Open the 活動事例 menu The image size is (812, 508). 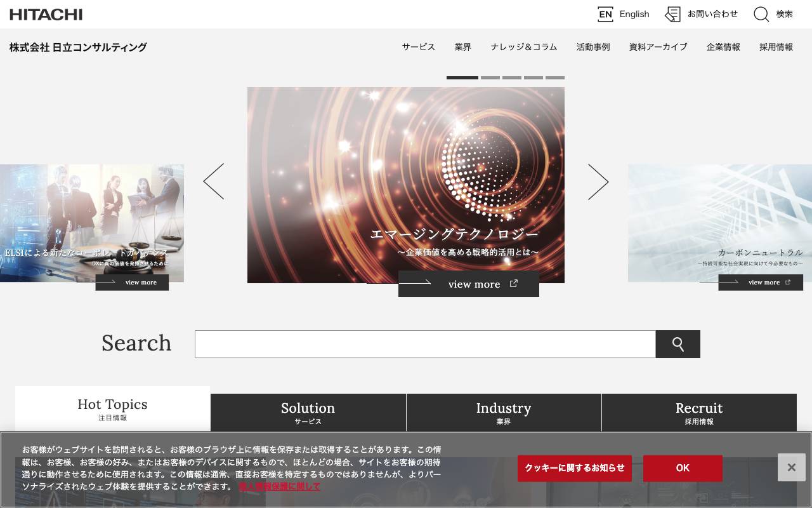593,47
